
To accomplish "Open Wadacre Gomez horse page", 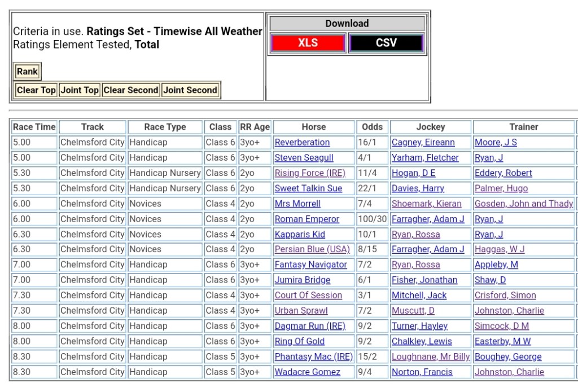I will click(307, 372).
